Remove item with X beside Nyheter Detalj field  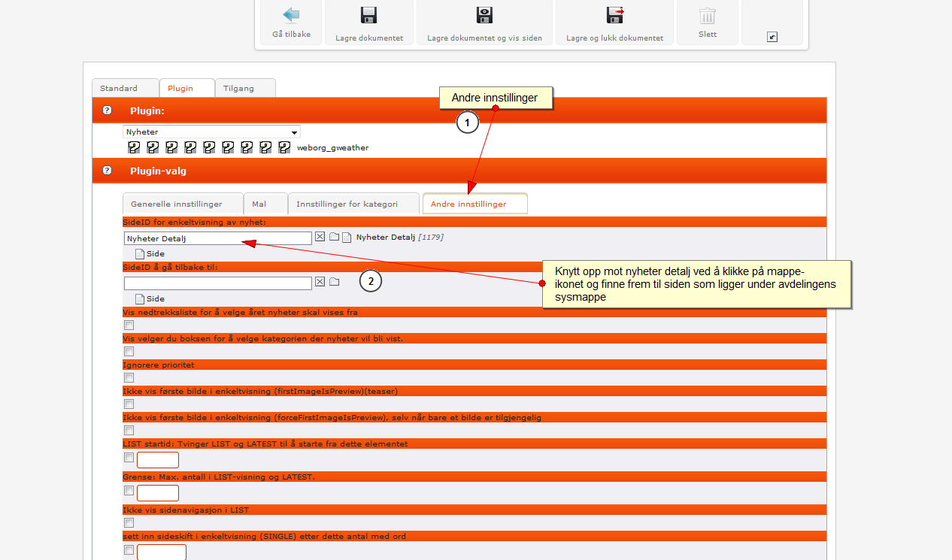(320, 238)
